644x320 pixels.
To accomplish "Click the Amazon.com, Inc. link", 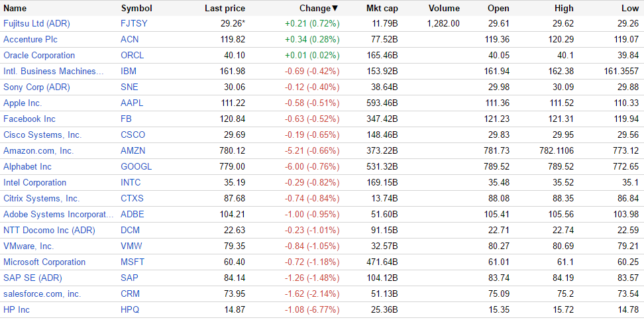I will coord(38,150).
